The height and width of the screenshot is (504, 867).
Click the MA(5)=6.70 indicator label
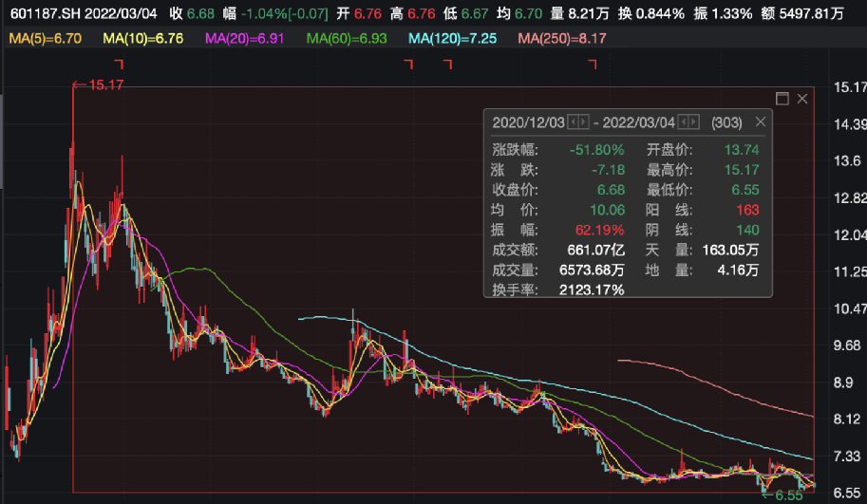click(x=44, y=38)
